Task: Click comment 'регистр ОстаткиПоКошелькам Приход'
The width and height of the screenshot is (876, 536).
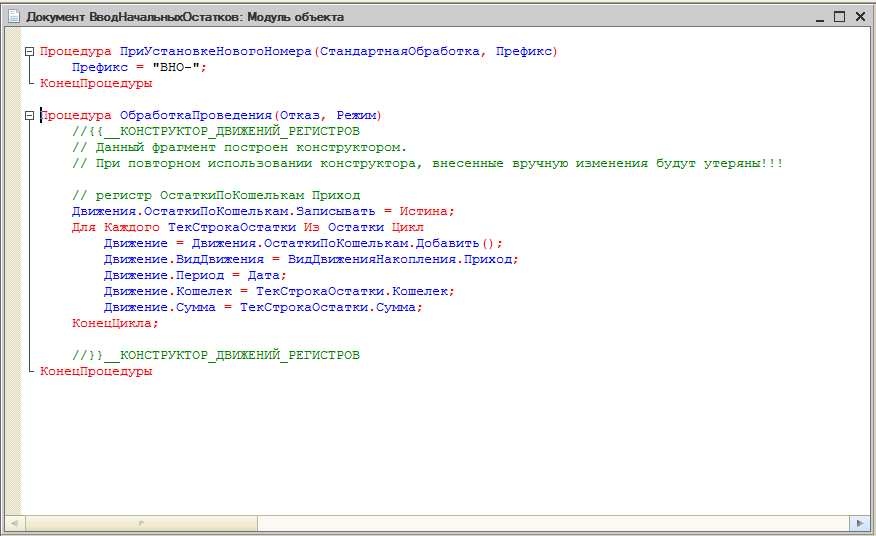Action: (x=216, y=196)
